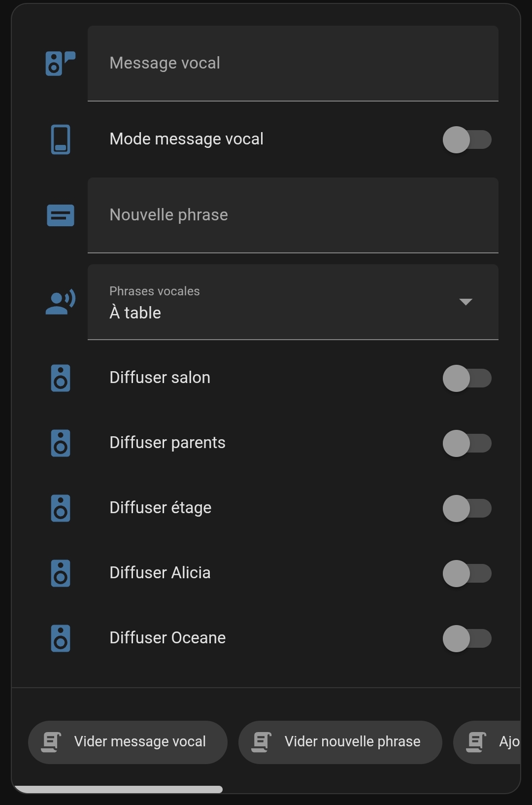Image resolution: width=532 pixels, height=805 pixels.
Task: Open the Phrases vocales dropdown arrow
Action: pyautogui.click(x=465, y=302)
